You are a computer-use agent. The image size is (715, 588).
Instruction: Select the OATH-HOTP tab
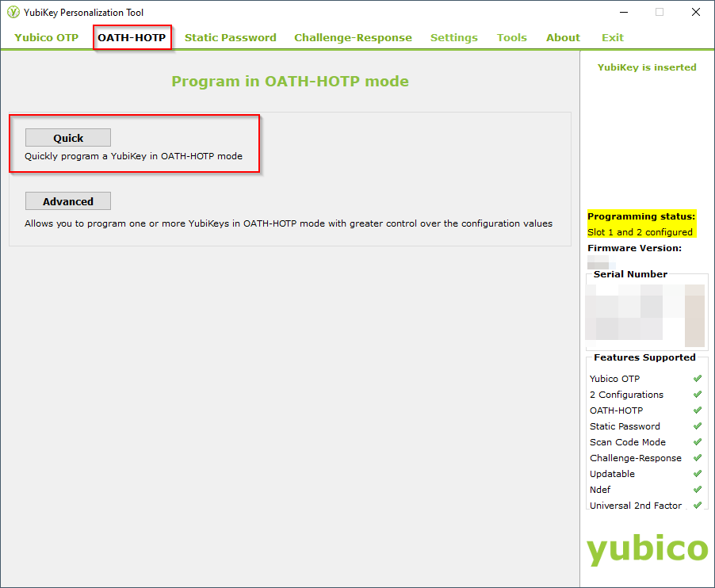point(132,37)
